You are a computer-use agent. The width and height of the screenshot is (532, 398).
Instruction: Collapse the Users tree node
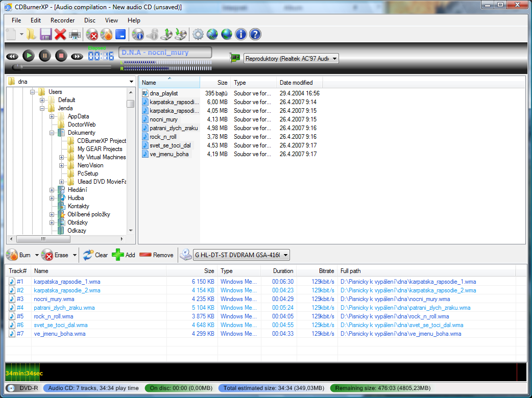click(x=33, y=92)
